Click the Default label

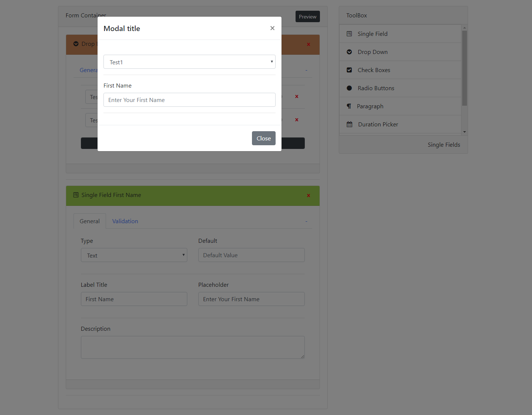[208, 241]
